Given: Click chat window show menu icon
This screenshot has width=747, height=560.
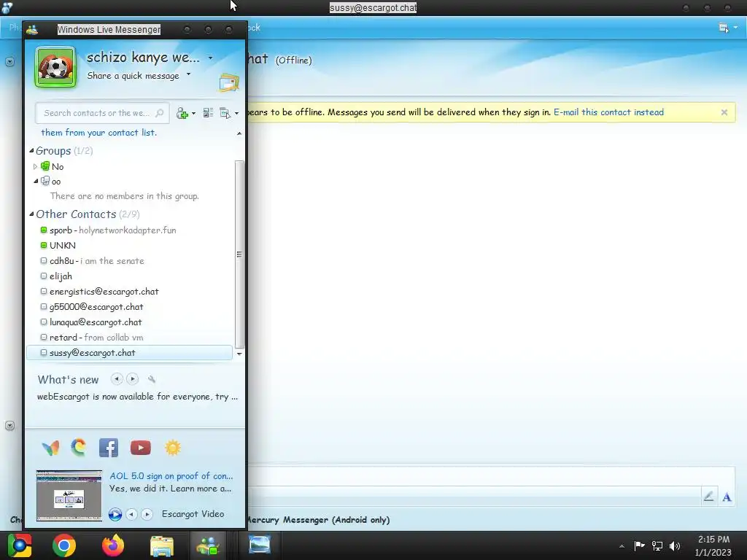Looking at the screenshot, I should point(724,28).
